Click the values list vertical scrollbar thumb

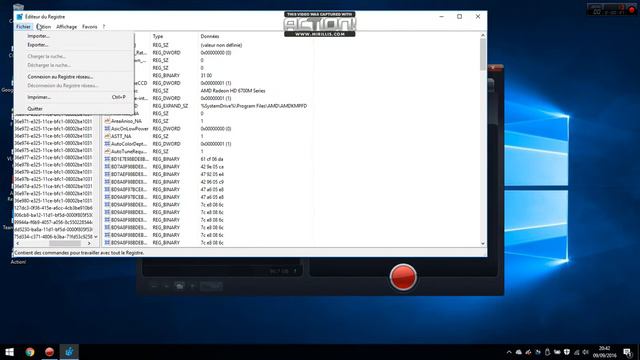point(483,54)
